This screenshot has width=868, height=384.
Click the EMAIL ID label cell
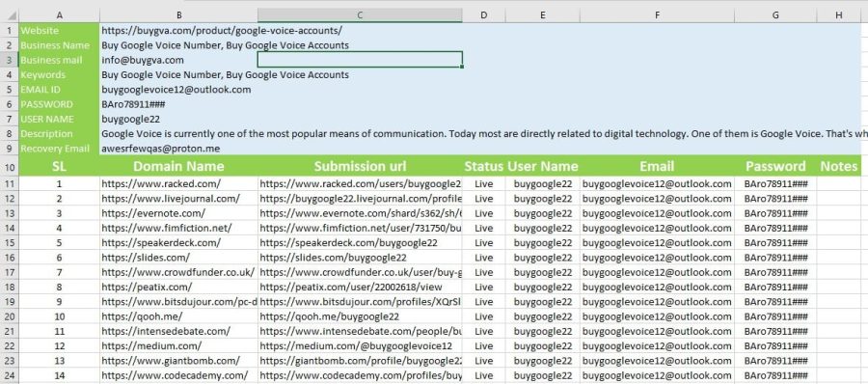pyautogui.click(x=59, y=89)
